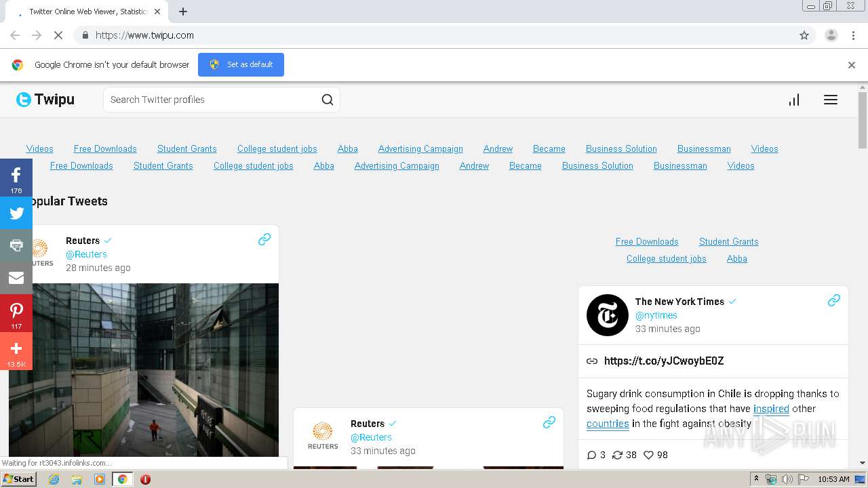Click the New York Times avatar

(x=608, y=315)
